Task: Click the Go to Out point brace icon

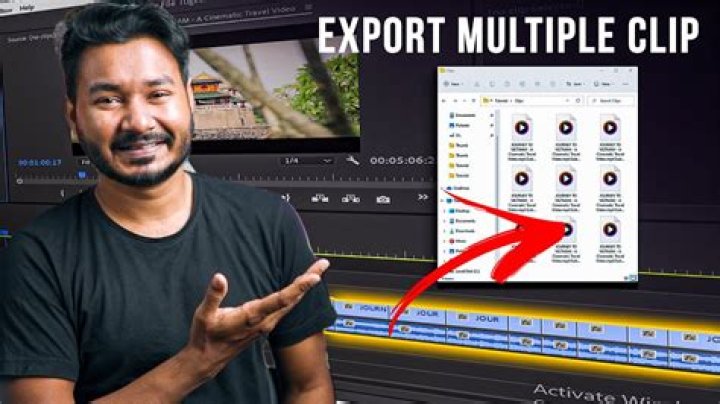Action: coord(286,197)
